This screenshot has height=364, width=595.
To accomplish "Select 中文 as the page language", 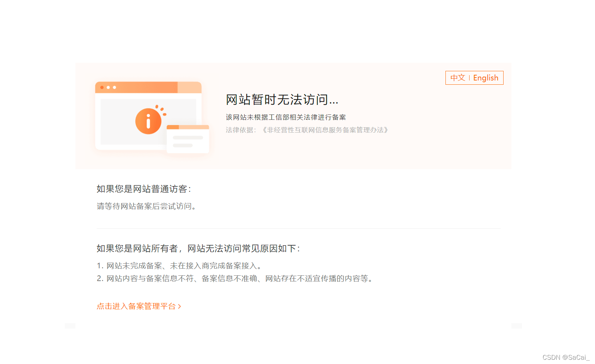I will [x=458, y=78].
